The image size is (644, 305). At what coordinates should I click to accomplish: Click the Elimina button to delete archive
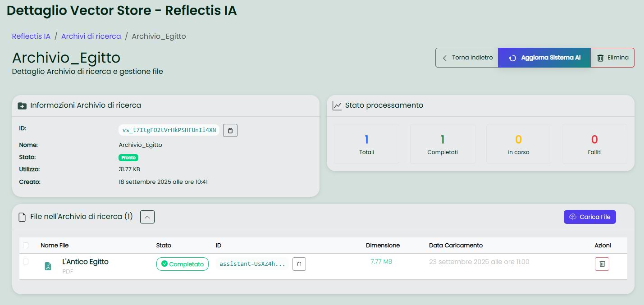612,58
